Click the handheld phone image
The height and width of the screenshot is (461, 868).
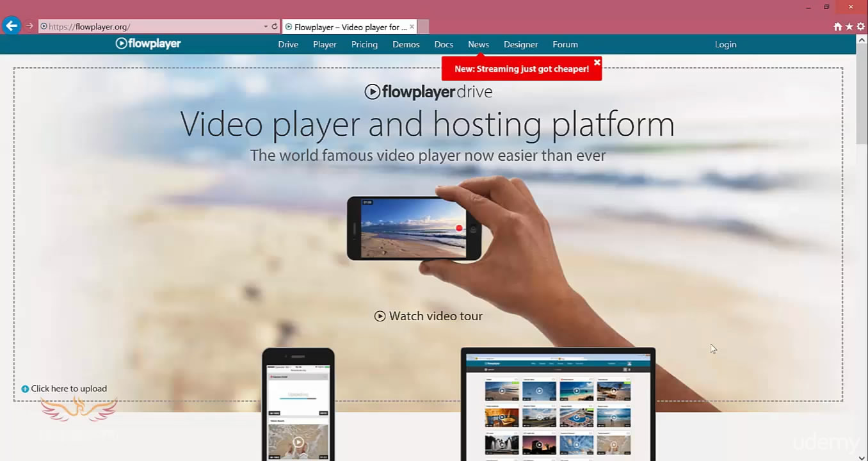point(414,228)
